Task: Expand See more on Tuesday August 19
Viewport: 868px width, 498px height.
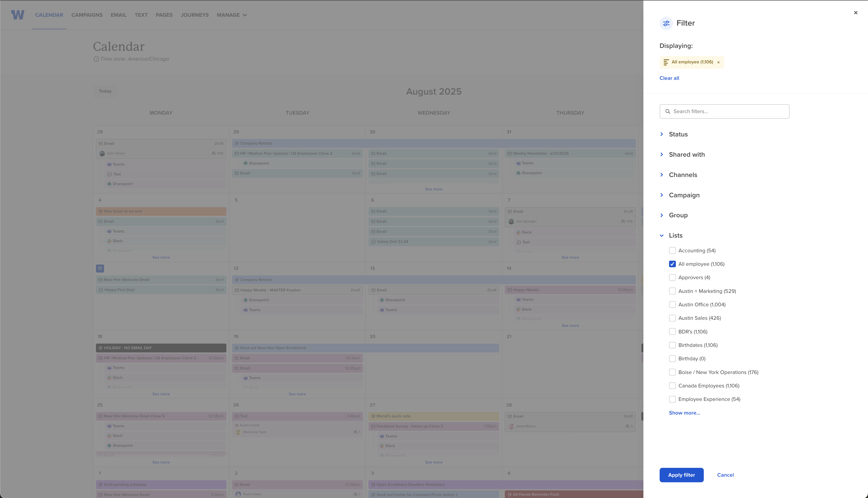Action: [x=297, y=394]
